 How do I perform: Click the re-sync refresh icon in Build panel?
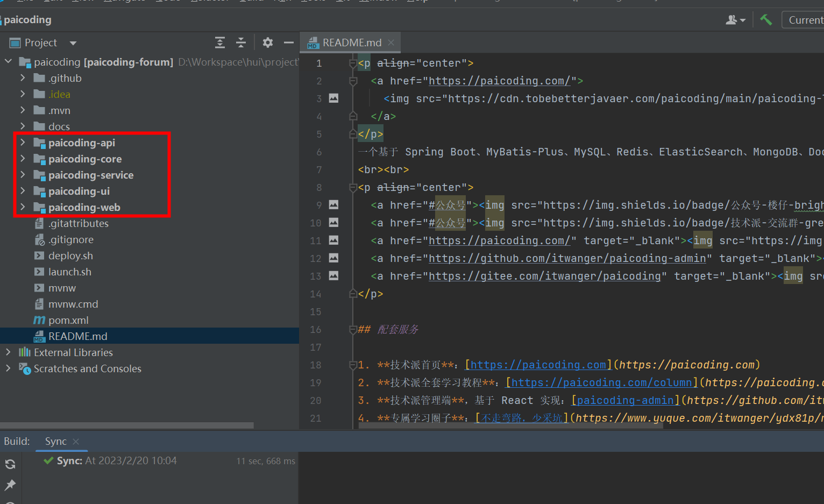(x=10, y=464)
